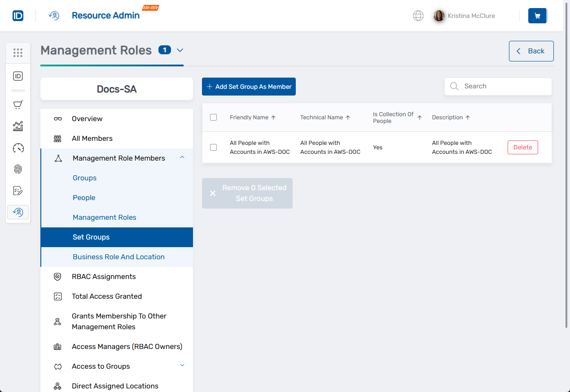The height and width of the screenshot is (392, 570).
Task: Click the Add Set Group As Member button
Action: tap(249, 87)
